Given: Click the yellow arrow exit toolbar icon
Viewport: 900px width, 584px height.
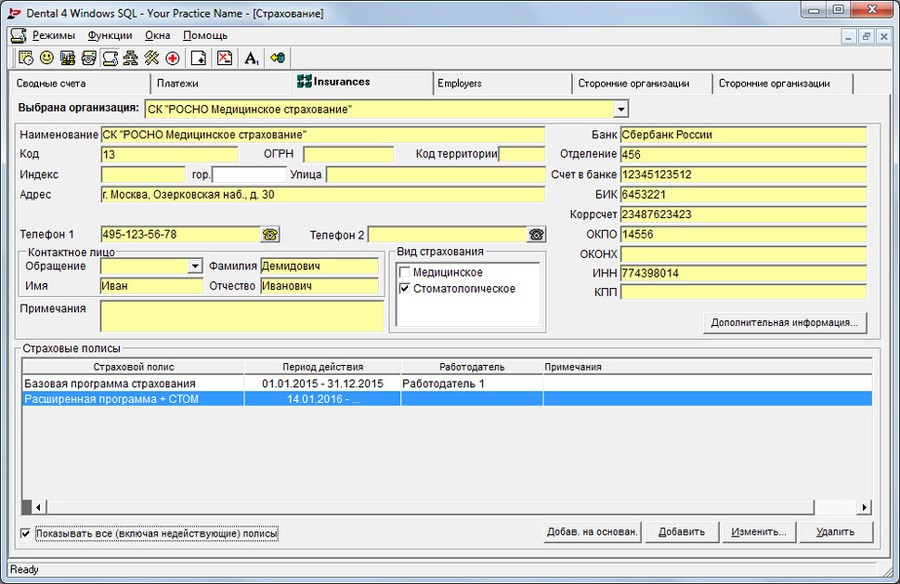Looking at the screenshot, I should [x=278, y=58].
